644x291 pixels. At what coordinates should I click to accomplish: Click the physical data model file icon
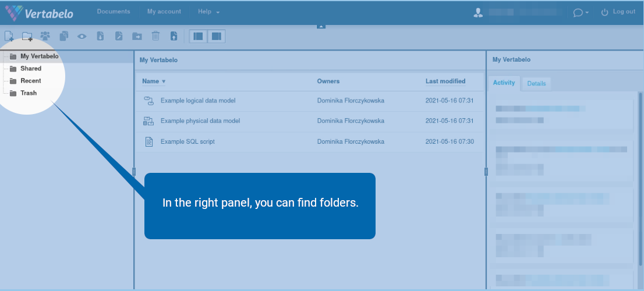(x=148, y=121)
